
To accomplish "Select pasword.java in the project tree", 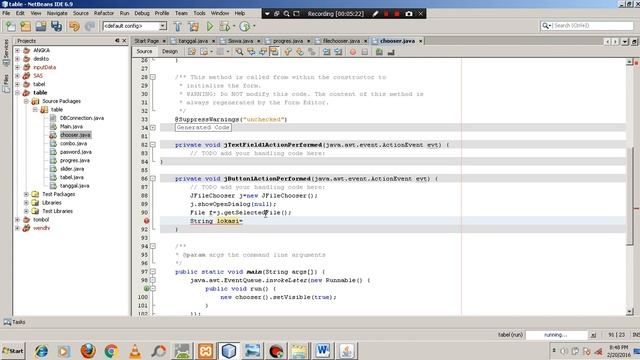I will tap(76, 152).
